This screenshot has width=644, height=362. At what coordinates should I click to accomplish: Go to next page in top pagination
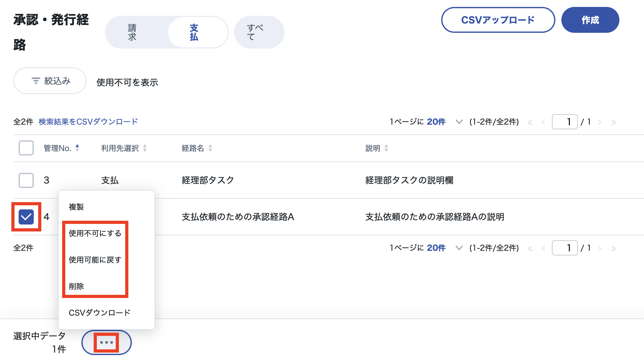(x=600, y=122)
